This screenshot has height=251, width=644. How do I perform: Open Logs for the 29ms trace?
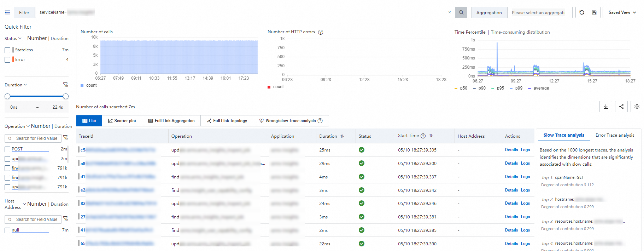click(x=525, y=163)
